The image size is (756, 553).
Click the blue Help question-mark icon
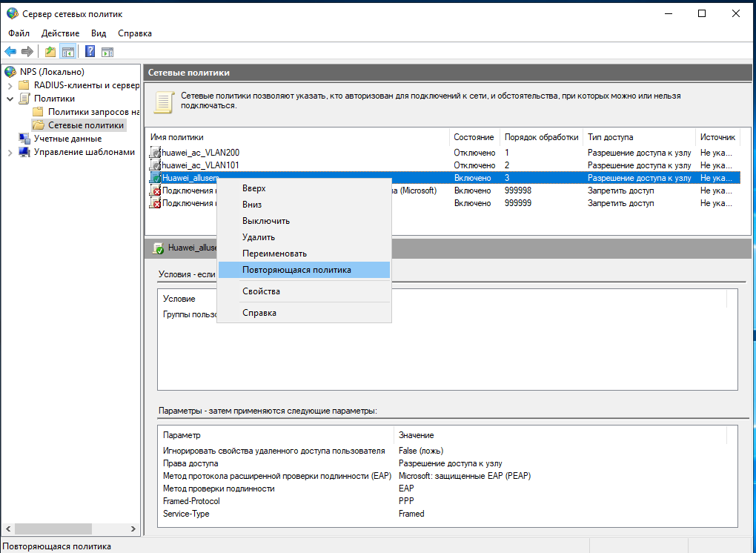pyautogui.click(x=90, y=51)
